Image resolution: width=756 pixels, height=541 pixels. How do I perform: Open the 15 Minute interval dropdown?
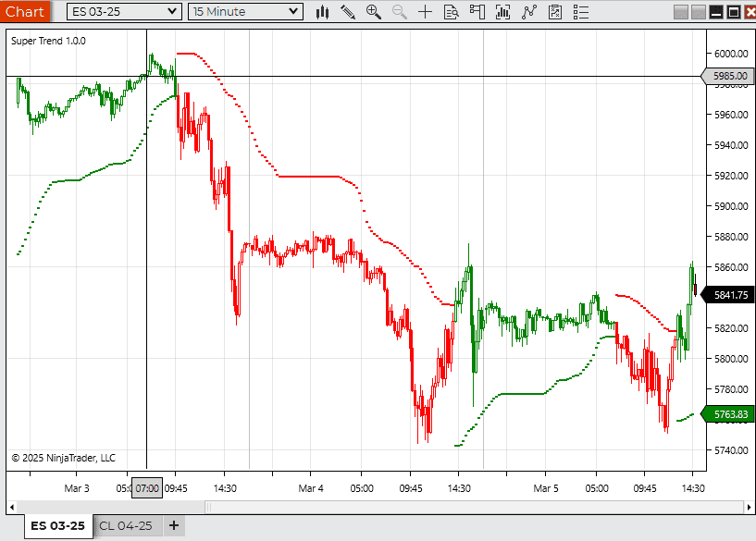pos(245,12)
